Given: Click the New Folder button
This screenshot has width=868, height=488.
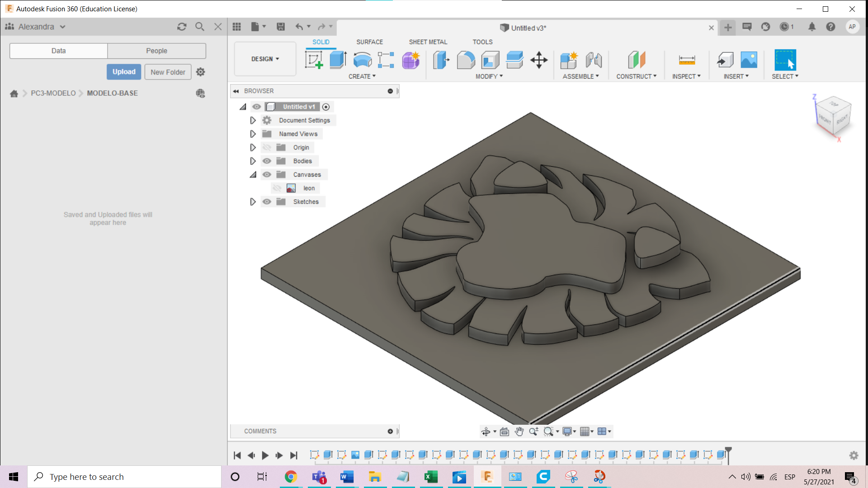Looking at the screenshot, I should click(x=168, y=72).
